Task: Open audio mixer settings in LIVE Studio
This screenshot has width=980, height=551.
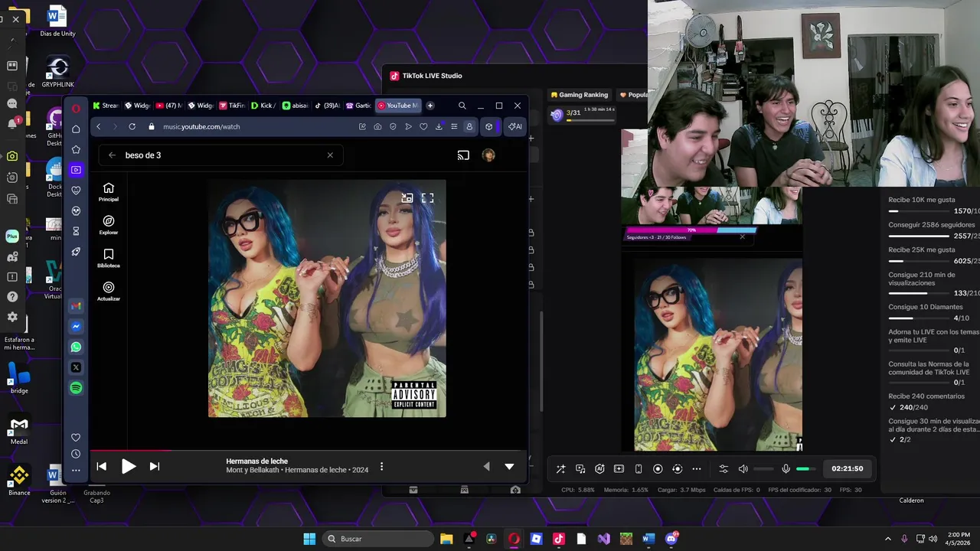Action: click(724, 468)
